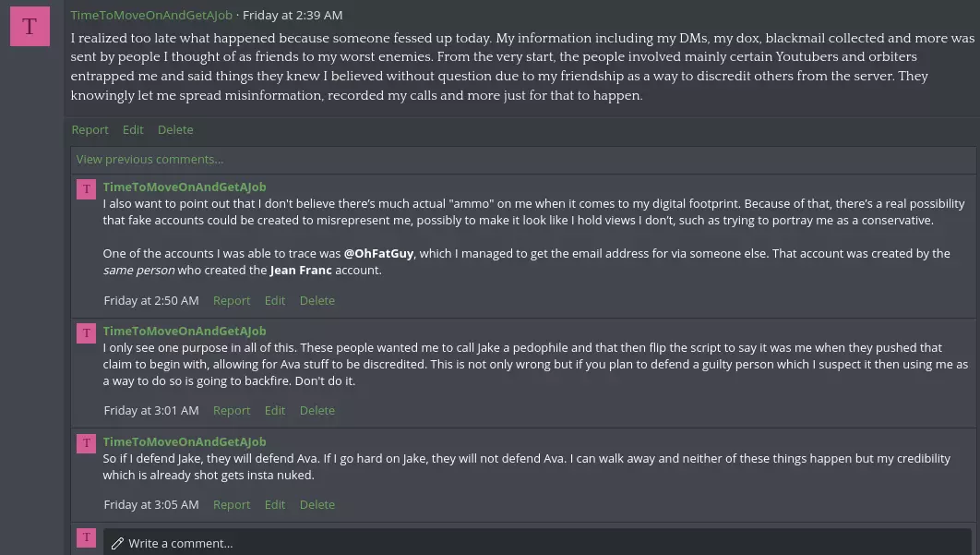This screenshot has width=980, height=555.
Task: Open the large pink T profile avatar
Action: (30, 26)
